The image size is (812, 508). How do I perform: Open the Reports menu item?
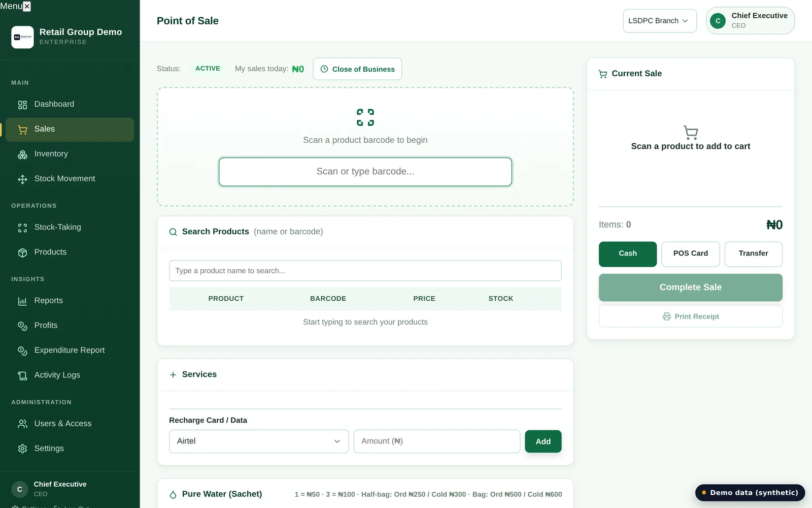click(70, 301)
